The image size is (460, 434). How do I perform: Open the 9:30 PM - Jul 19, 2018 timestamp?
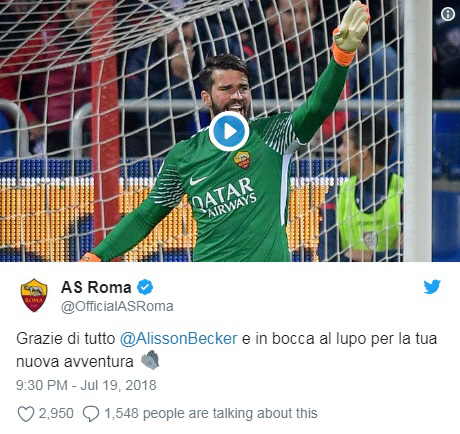(x=86, y=385)
